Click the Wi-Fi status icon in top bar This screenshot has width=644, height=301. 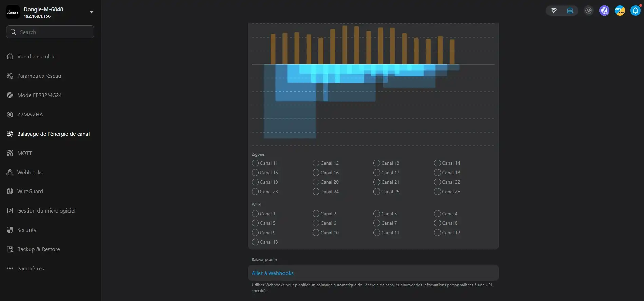point(553,11)
